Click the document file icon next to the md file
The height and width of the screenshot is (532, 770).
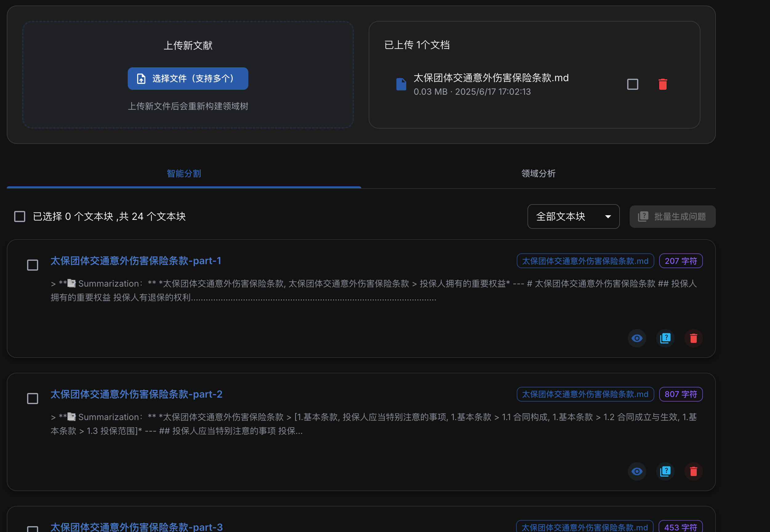point(401,84)
